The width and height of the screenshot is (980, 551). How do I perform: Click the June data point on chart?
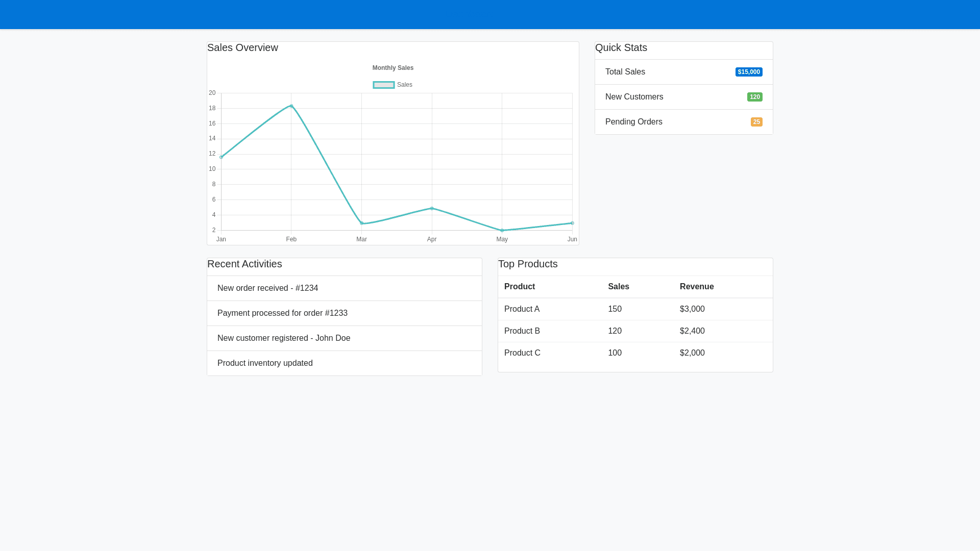(572, 223)
